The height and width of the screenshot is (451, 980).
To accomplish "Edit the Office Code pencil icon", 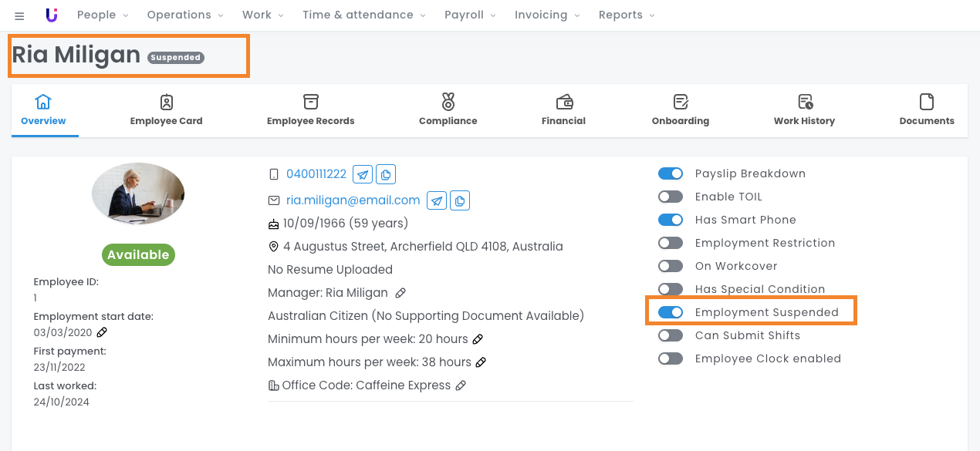I will point(461,385).
